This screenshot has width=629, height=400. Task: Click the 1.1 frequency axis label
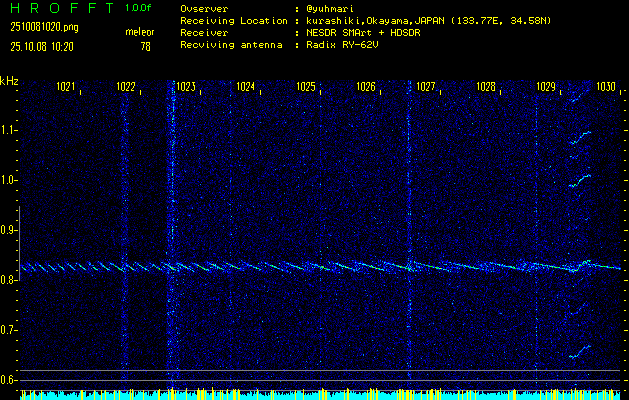tap(10, 130)
